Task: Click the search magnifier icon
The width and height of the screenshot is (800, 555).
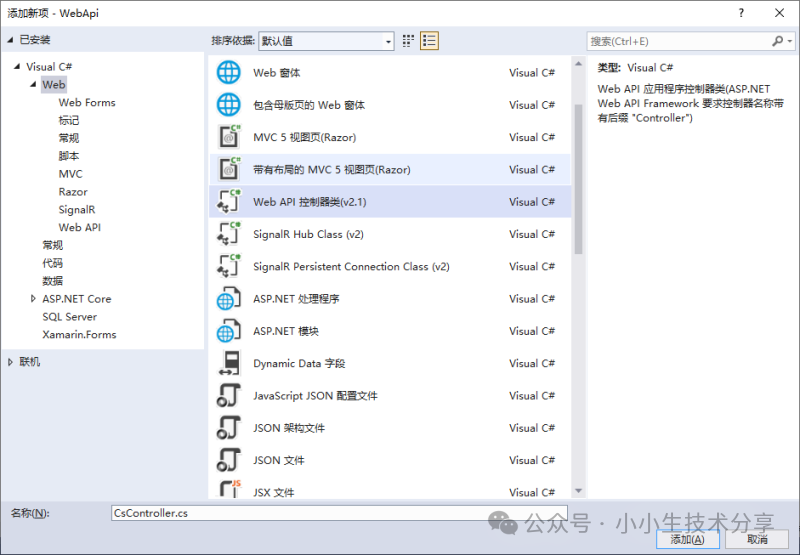Action: (778, 41)
